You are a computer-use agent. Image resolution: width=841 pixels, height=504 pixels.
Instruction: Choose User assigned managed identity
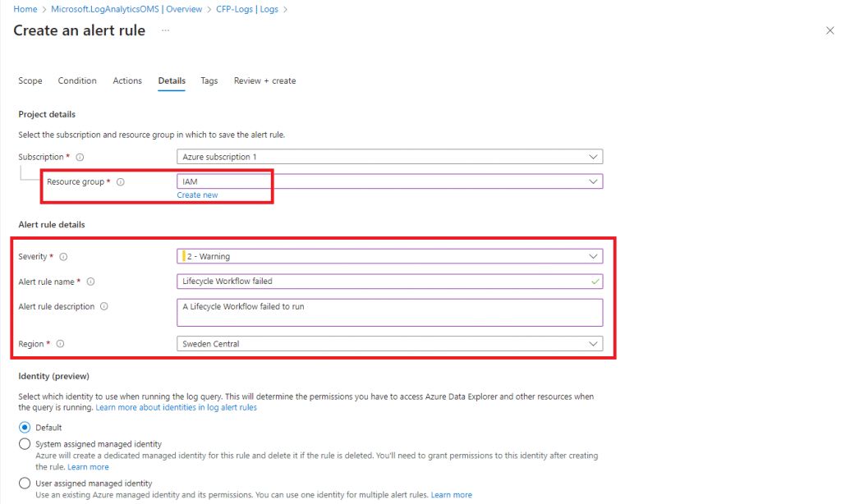pyautogui.click(x=25, y=483)
